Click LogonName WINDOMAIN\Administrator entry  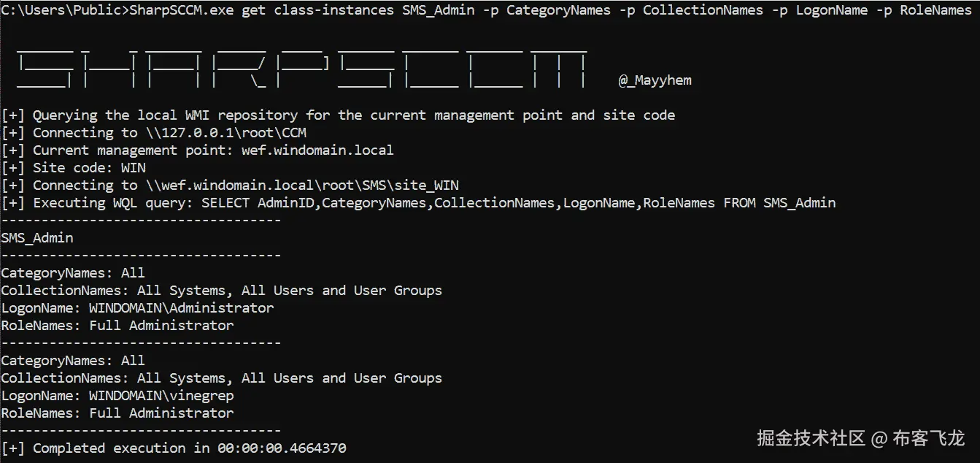138,308
